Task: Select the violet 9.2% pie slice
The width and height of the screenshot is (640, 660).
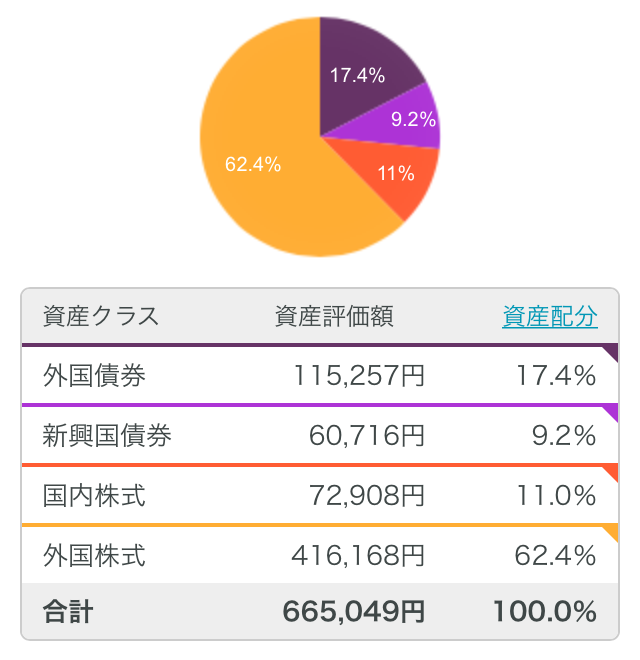Action: tap(410, 120)
